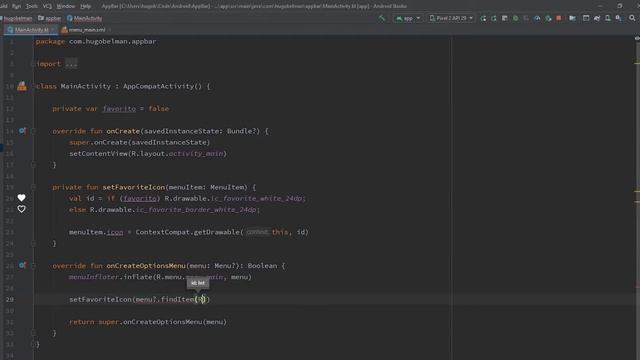640x360 pixels.
Task: Expand the collapsed import block
Action: (x=34, y=64)
